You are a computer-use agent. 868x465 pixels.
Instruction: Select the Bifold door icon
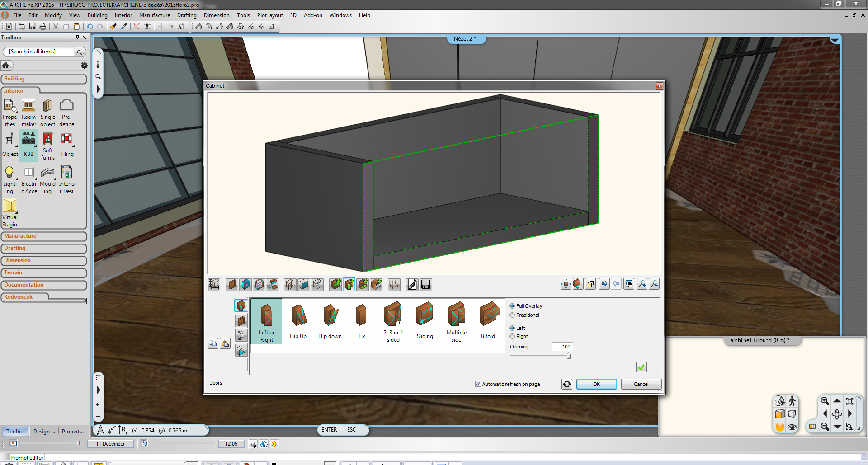coord(488,321)
